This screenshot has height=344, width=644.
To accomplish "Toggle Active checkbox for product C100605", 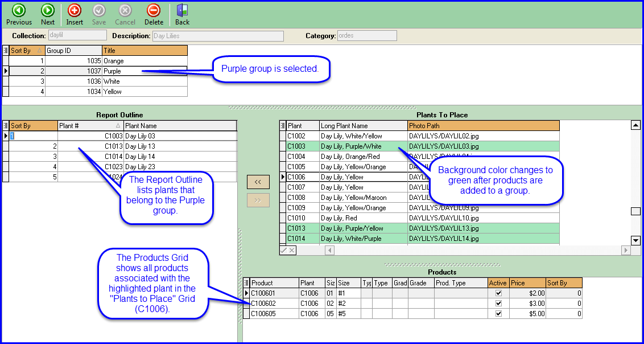I will pos(498,314).
